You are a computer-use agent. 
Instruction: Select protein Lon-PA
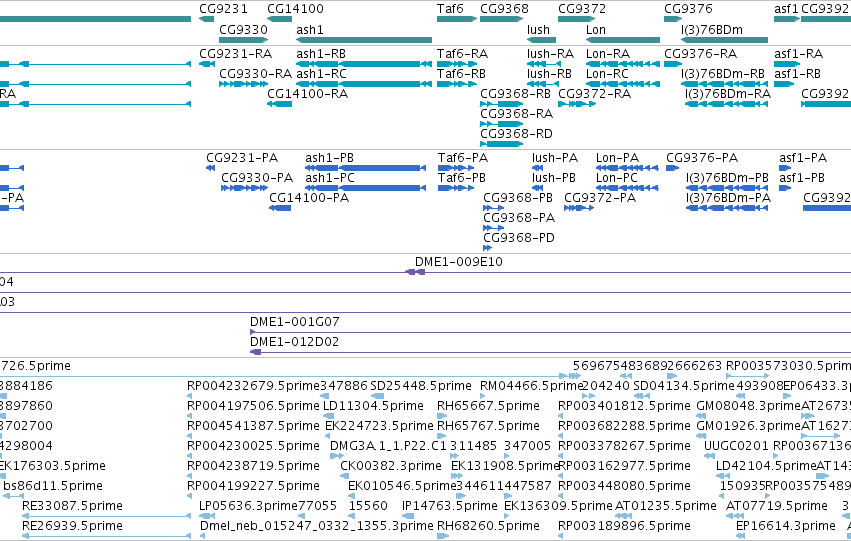pyautogui.click(x=627, y=168)
